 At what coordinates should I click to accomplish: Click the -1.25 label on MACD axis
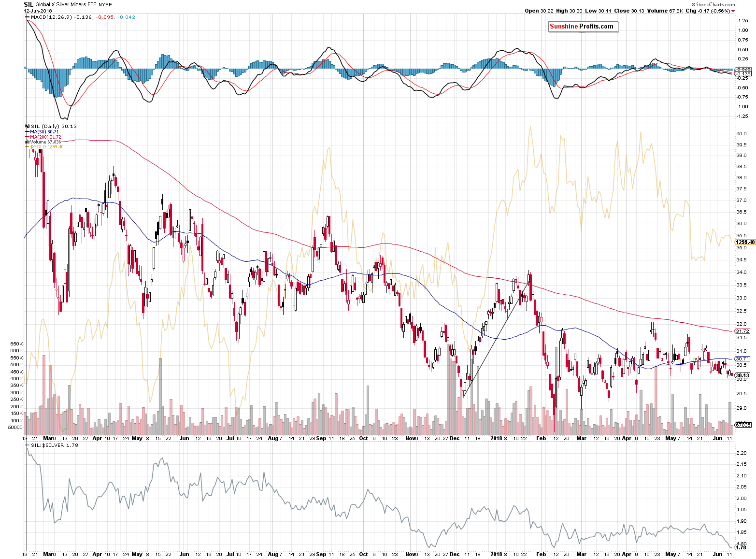(x=742, y=116)
